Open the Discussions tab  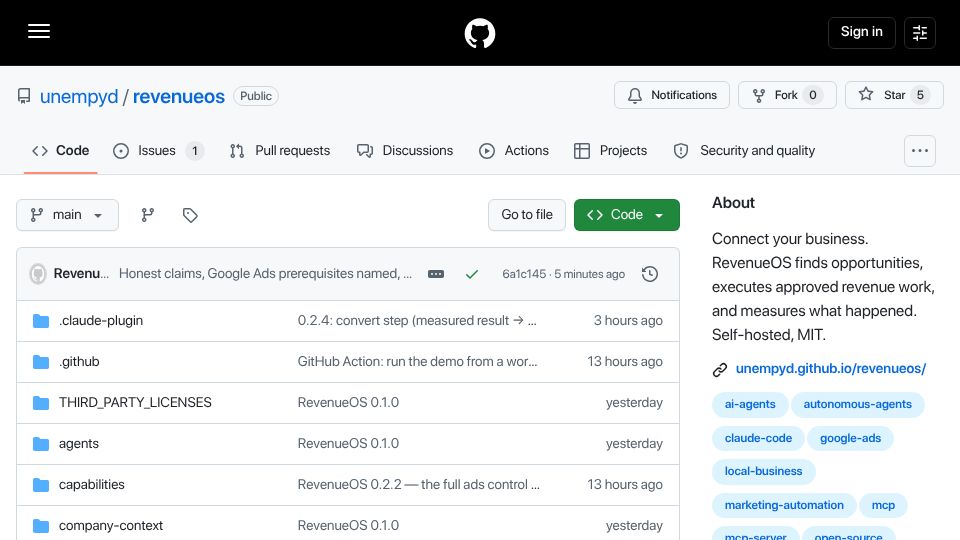coord(405,151)
